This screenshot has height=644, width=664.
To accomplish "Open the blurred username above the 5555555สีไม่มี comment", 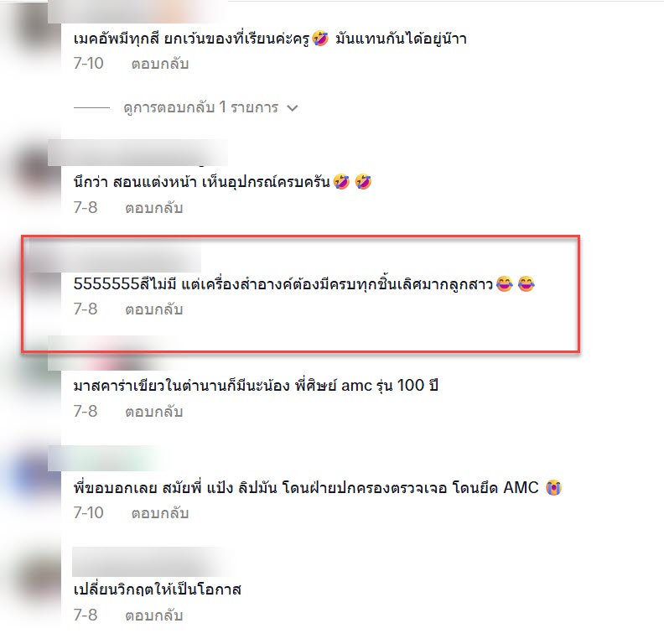I will click(x=114, y=257).
